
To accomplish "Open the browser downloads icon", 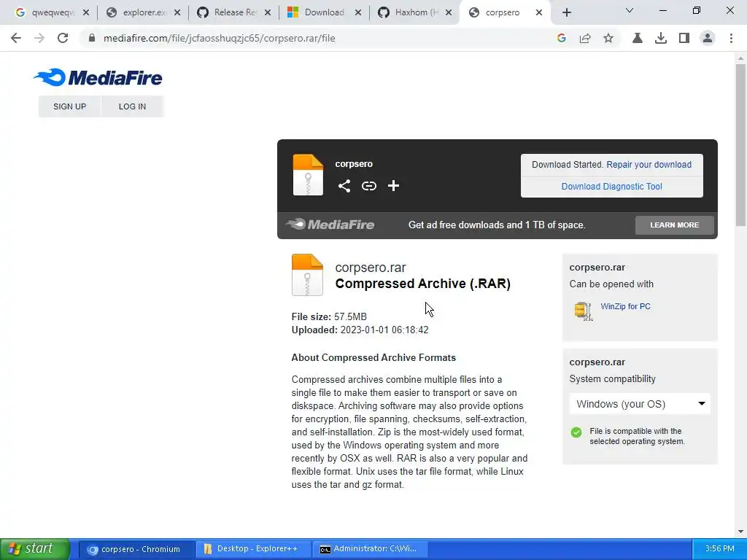I will (661, 38).
